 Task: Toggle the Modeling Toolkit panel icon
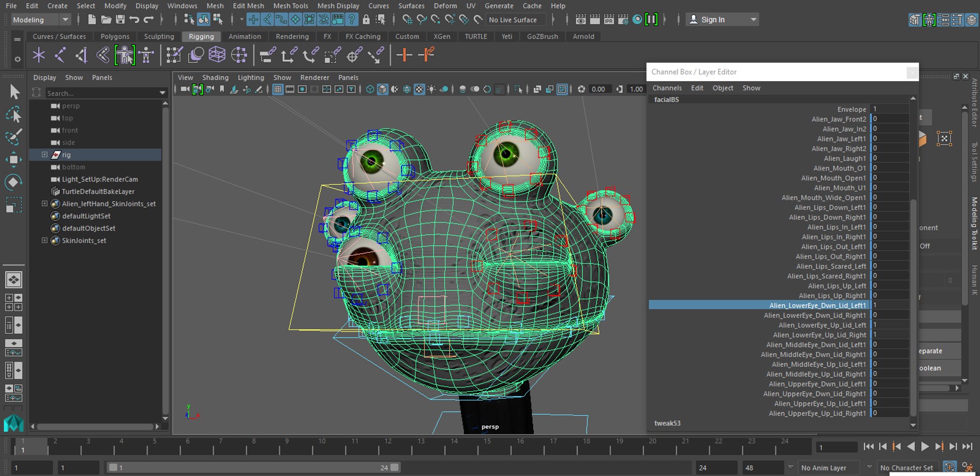[x=915, y=19]
